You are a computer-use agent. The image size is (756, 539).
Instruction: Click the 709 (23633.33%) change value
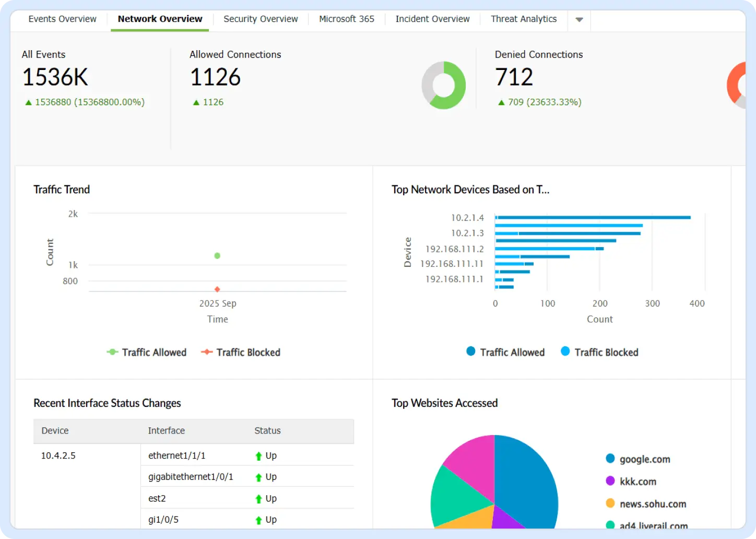(545, 102)
